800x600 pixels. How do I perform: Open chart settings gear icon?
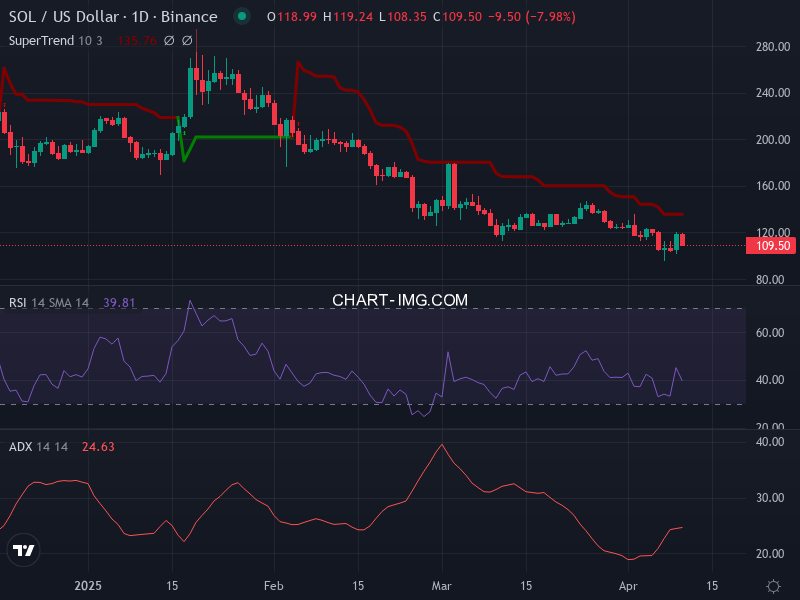click(773, 586)
